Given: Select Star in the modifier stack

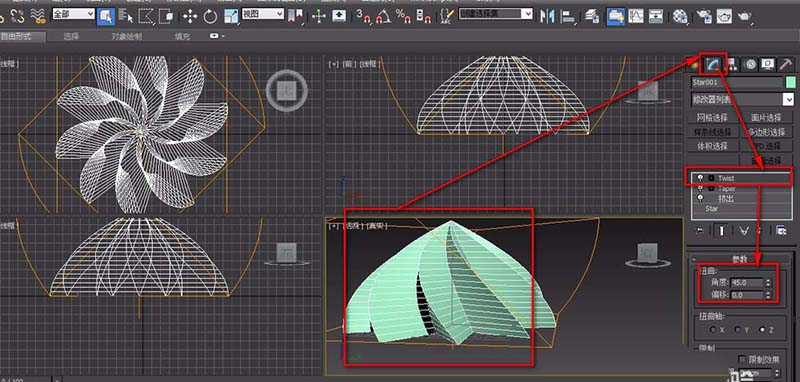Looking at the screenshot, I should click(x=711, y=209).
